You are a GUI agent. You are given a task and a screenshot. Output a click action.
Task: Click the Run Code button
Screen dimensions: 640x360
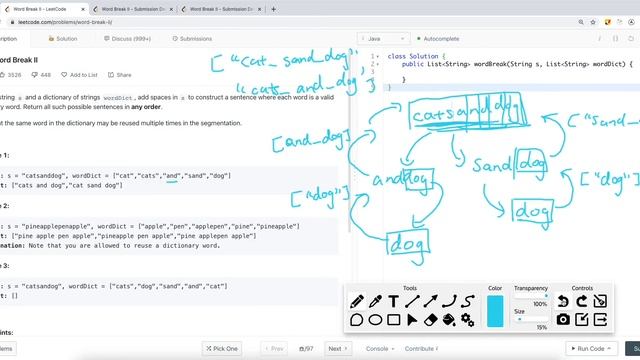(x=591, y=349)
